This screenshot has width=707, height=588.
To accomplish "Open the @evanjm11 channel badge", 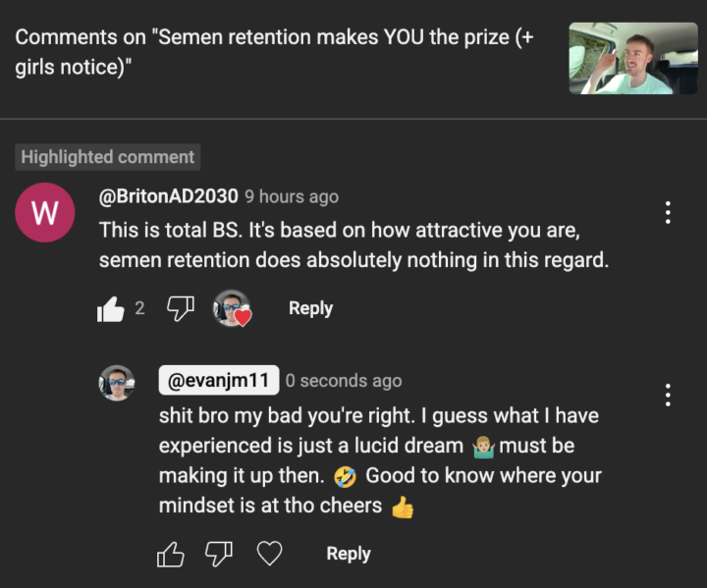I will tap(219, 380).
